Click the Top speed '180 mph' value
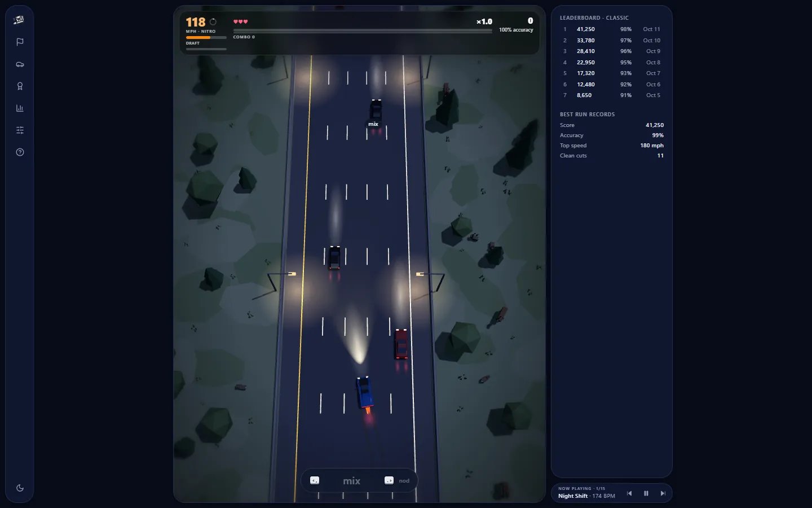812x508 pixels. click(x=652, y=146)
